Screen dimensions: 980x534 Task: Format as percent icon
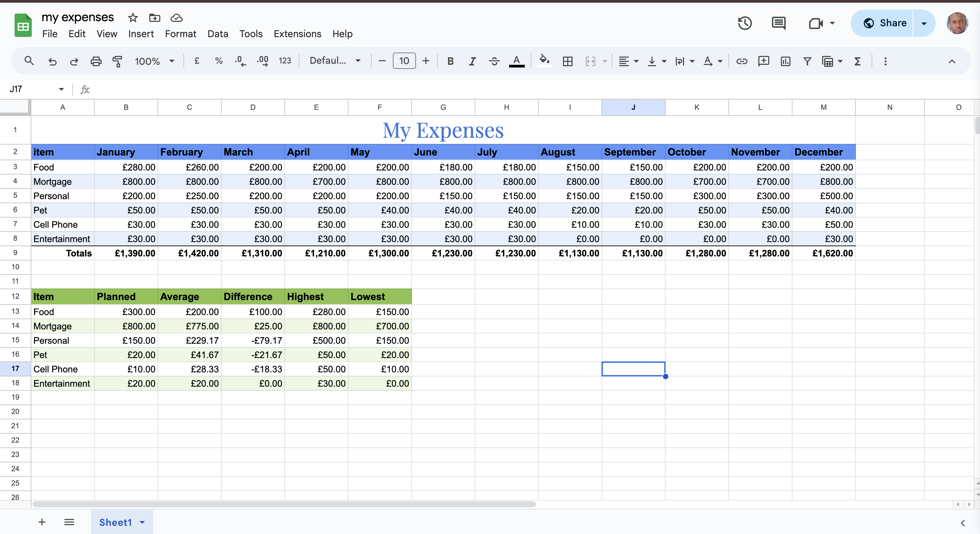click(219, 61)
